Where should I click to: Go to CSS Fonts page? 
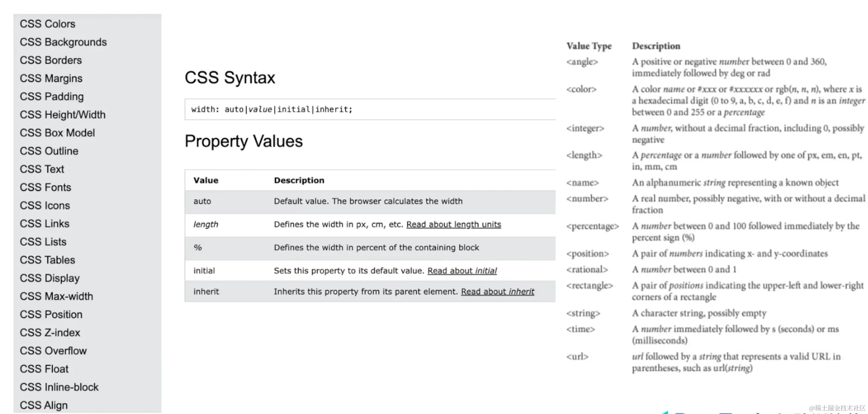tap(45, 187)
